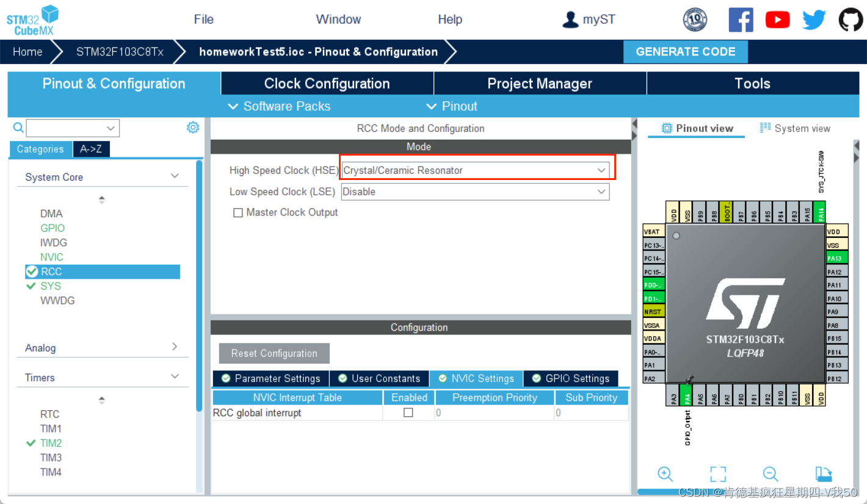Click the 10-year anniversary badge icon
The width and height of the screenshot is (867, 504).
tap(695, 20)
